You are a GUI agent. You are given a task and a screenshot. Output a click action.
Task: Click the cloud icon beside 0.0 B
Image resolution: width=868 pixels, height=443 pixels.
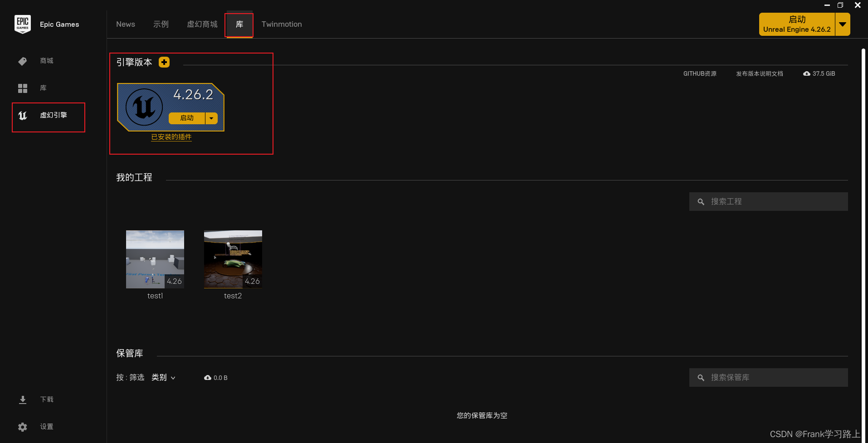(208, 378)
